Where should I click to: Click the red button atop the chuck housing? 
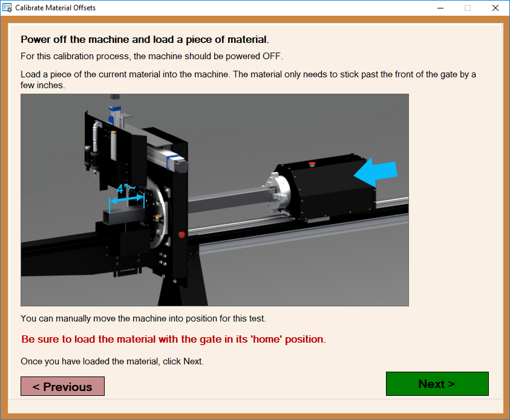click(x=313, y=163)
